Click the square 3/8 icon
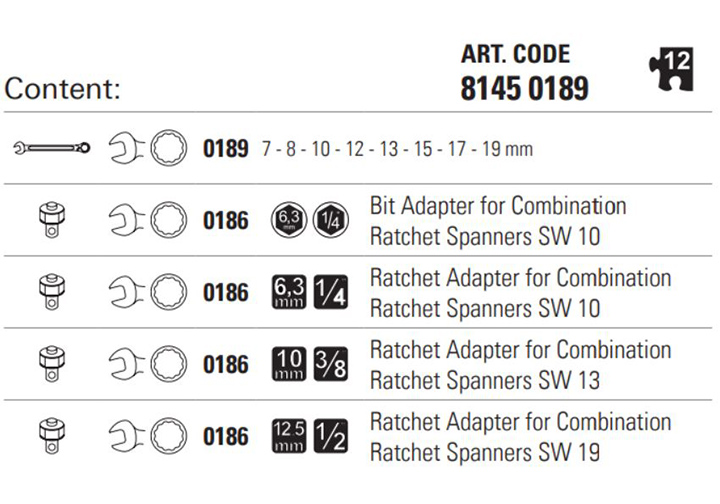This screenshot has width=720, height=504. pos(331,364)
